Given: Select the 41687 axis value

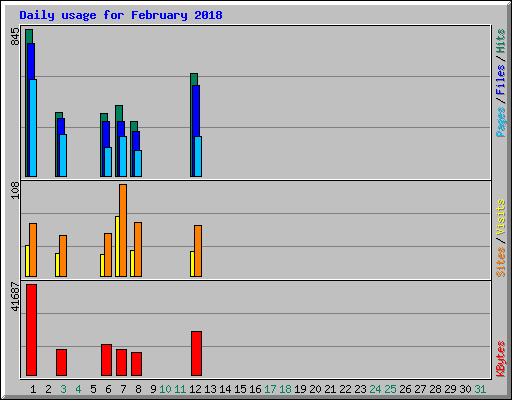Looking at the screenshot, I should [x=15, y=296].
